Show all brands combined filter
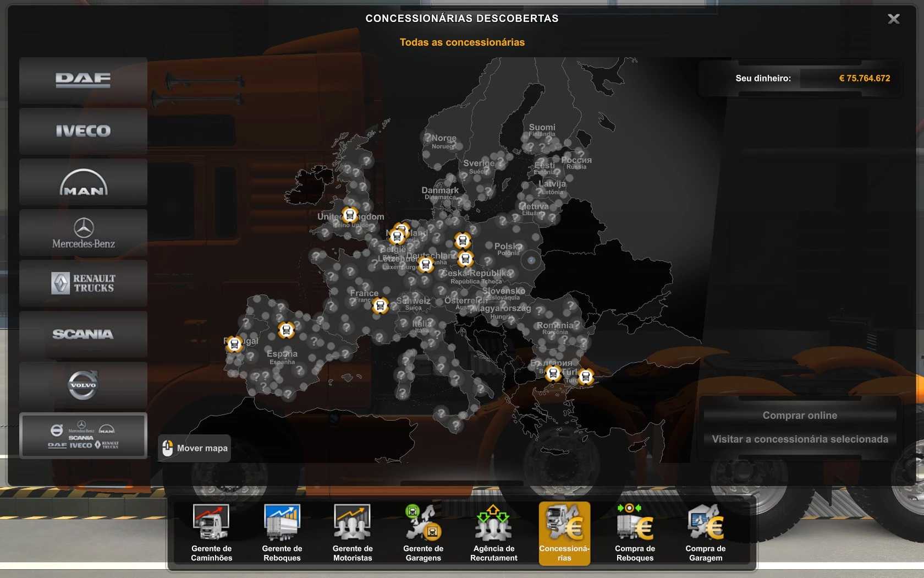Screen dimensions: 924x578 [x=83, y=436]
